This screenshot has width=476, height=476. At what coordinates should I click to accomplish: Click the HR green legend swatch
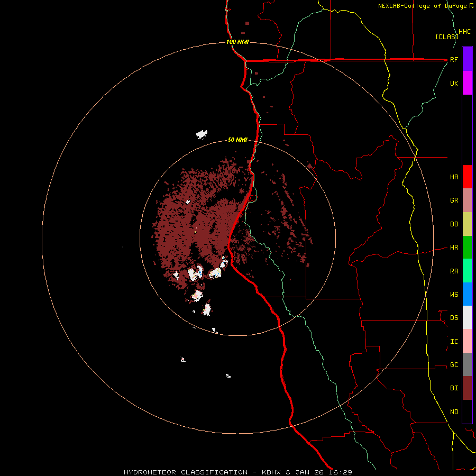(467, 248)
